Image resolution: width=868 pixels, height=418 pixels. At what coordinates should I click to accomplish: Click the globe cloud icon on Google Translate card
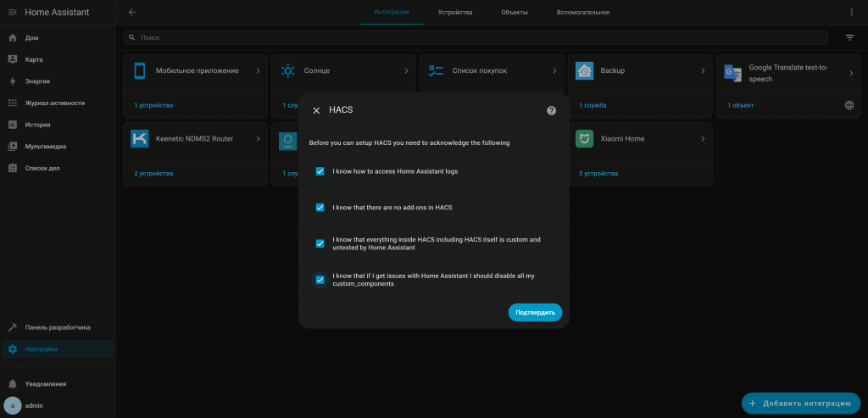point(849,105)
